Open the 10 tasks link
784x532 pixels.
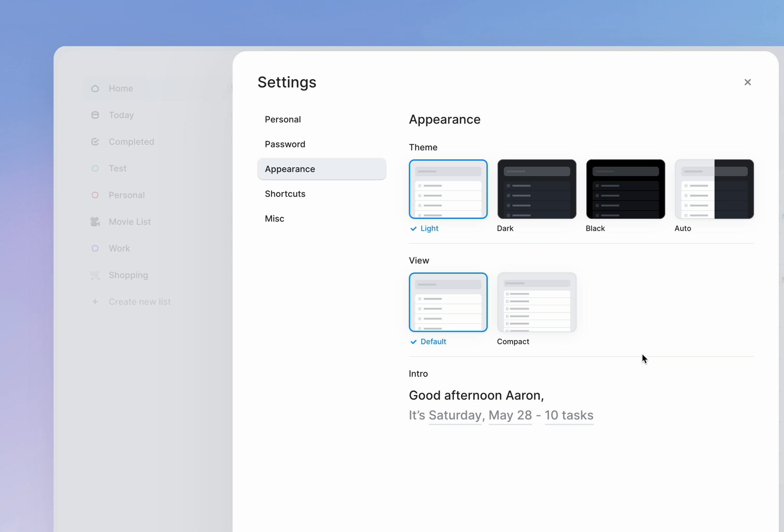569,415
